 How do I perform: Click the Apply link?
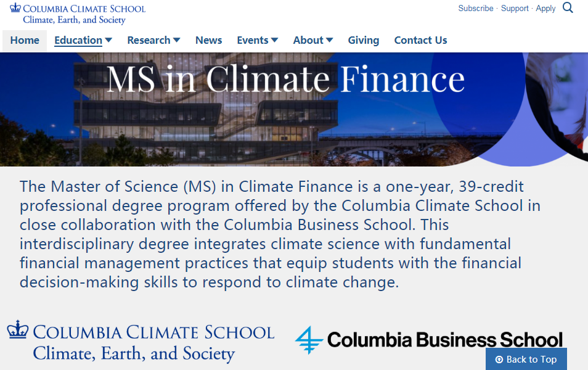pos(545,9)
